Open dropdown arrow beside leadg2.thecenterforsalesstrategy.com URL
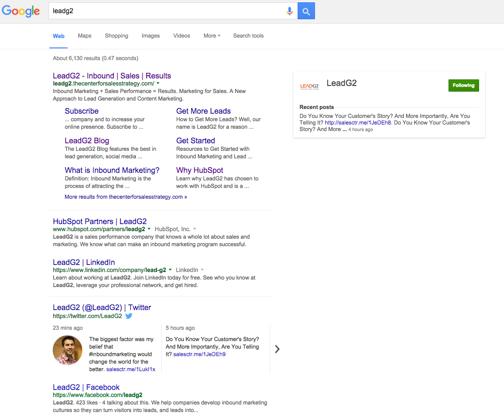Screen dimensions: 504x420 158,84
